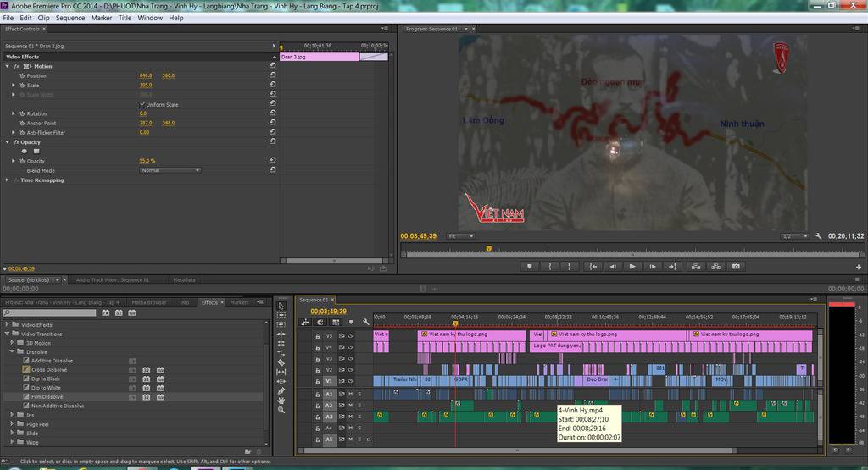Open the Title menu
Image resolution: width=868 pixels, height=470 pixels.
click(x=125, y=18)
